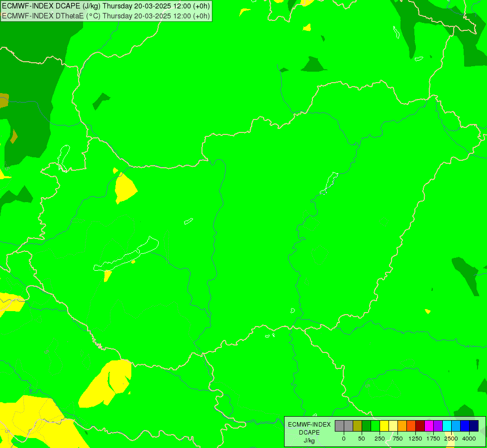Click the J/kg unit label in legend
The image size is (487, 448).
309,441
